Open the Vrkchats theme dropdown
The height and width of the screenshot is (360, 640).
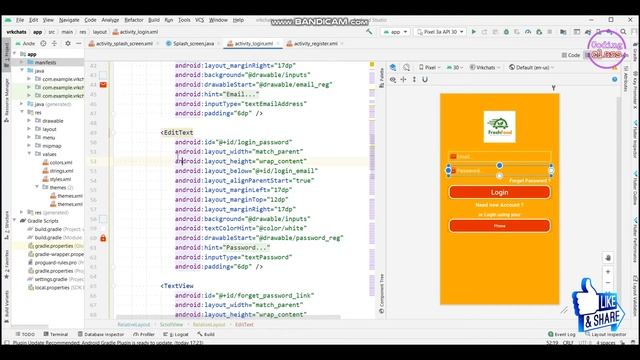tap(485, 67)
